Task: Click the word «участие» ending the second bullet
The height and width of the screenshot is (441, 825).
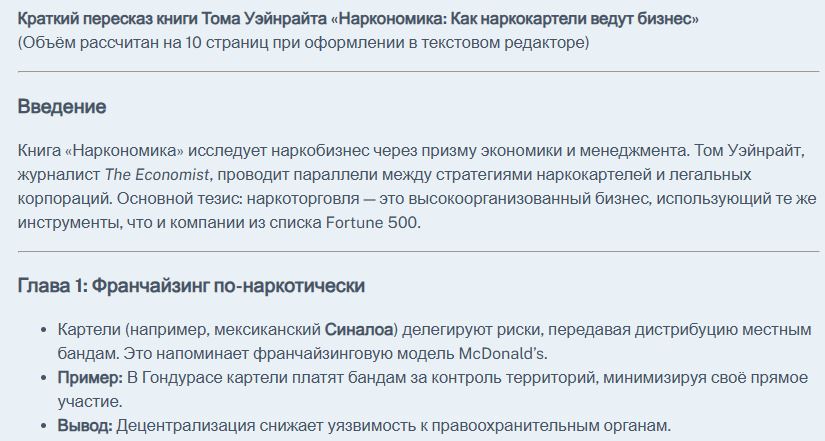Action: 88,402
